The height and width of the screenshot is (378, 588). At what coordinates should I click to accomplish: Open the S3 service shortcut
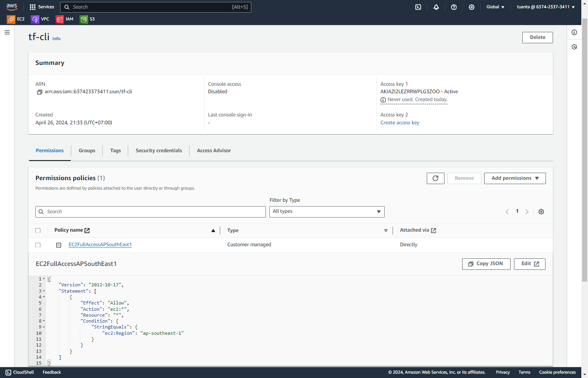click(x=87, y=19)
